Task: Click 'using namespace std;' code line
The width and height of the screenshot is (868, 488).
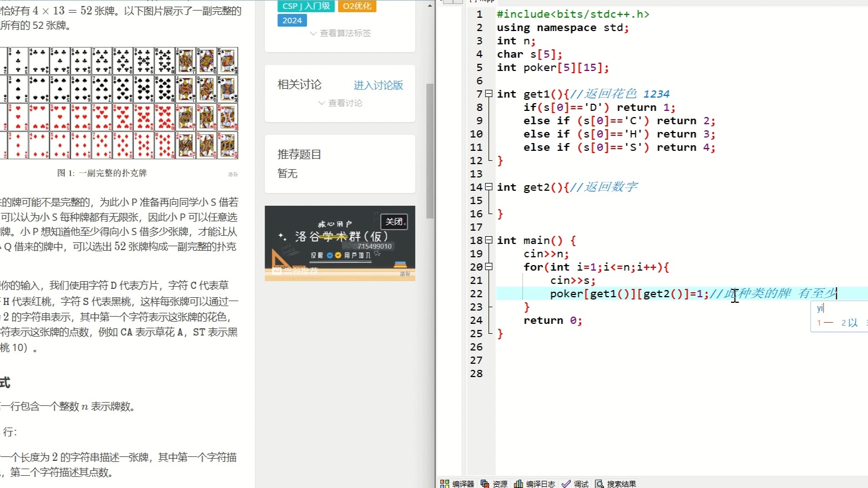Action: coord(563,28)
